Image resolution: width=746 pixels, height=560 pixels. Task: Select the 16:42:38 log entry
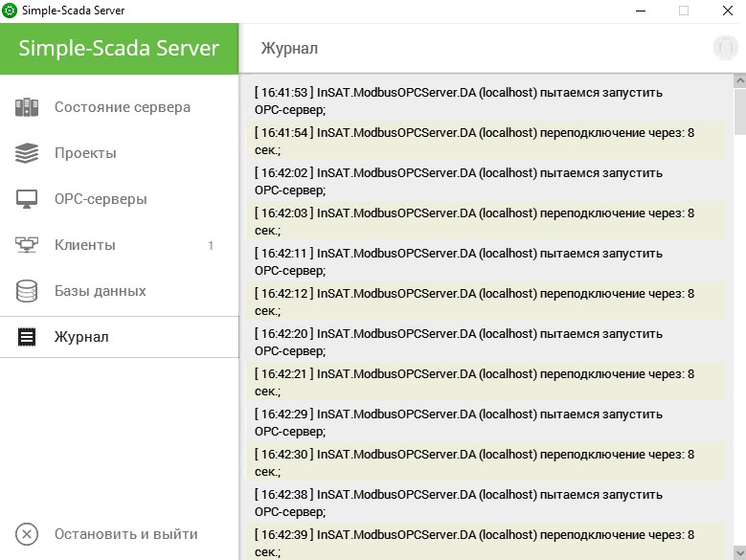coord(486,503)
